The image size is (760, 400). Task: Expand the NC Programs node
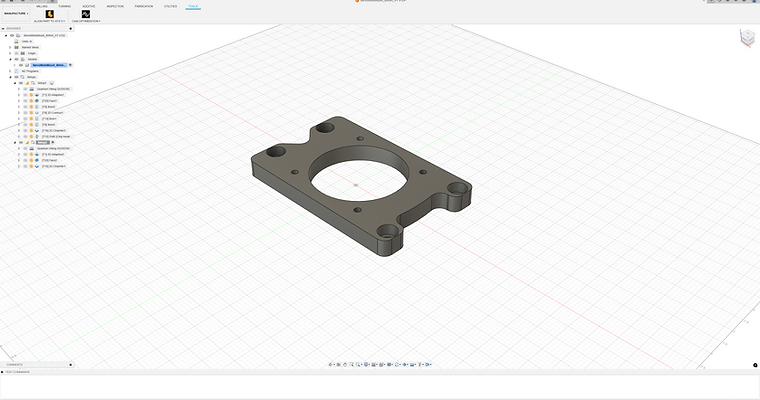10,71
